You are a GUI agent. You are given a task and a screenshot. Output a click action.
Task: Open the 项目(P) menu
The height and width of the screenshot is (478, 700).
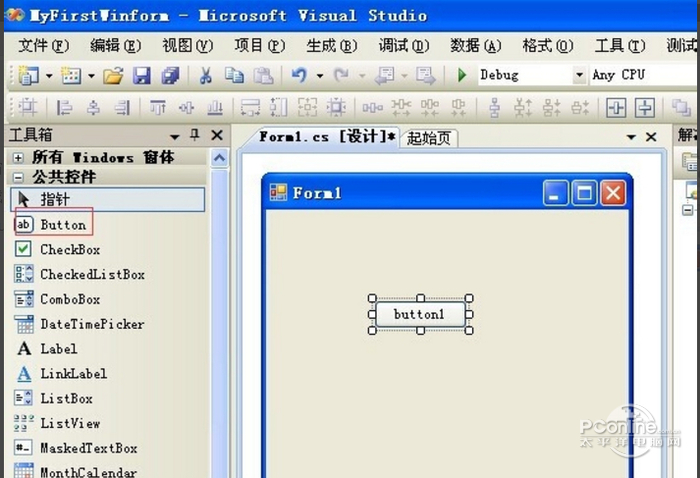pos(260,46)
